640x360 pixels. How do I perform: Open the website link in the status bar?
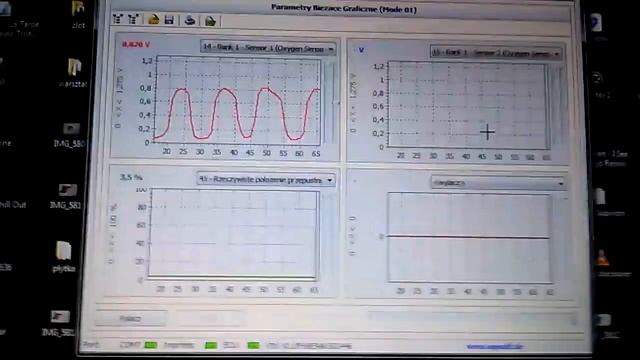point(495,347)
